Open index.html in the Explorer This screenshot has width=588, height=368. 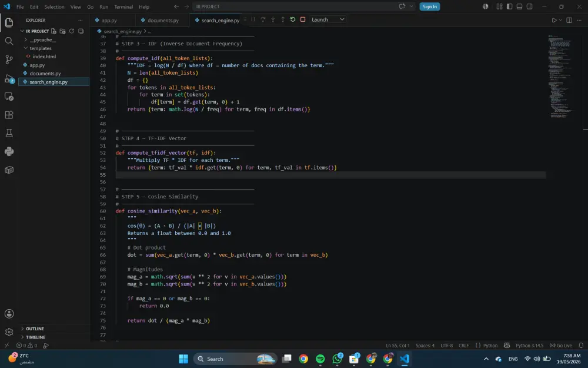coord(44,57)
